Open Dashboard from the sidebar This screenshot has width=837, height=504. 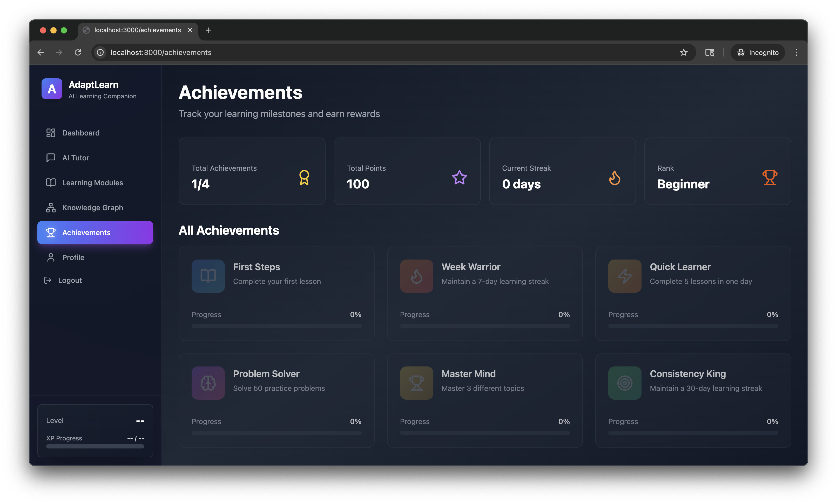(81, 133)
